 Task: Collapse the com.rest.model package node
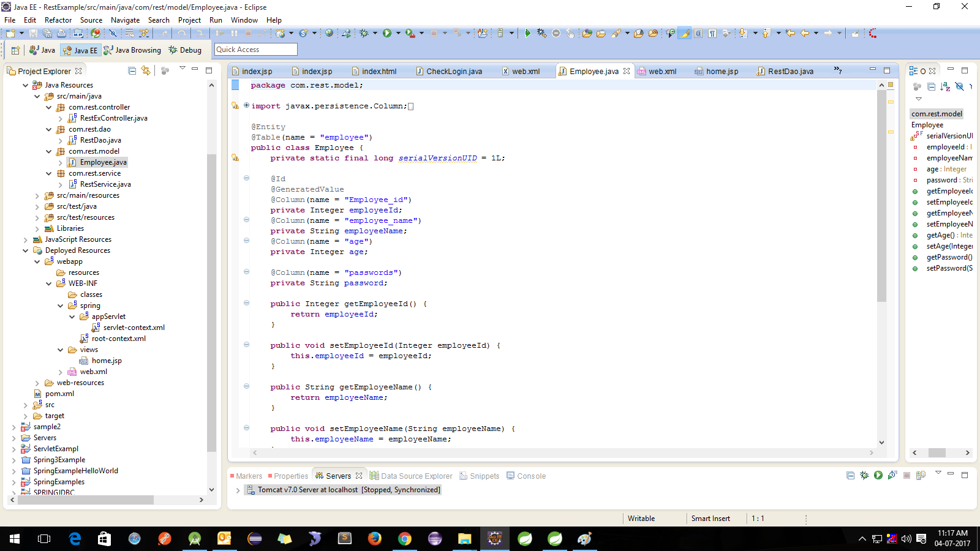49,151
